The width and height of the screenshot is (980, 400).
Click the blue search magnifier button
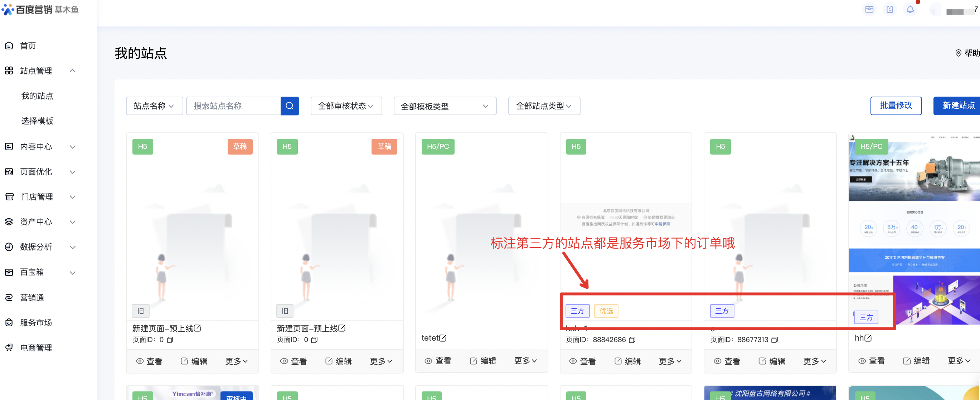[290, 106]
